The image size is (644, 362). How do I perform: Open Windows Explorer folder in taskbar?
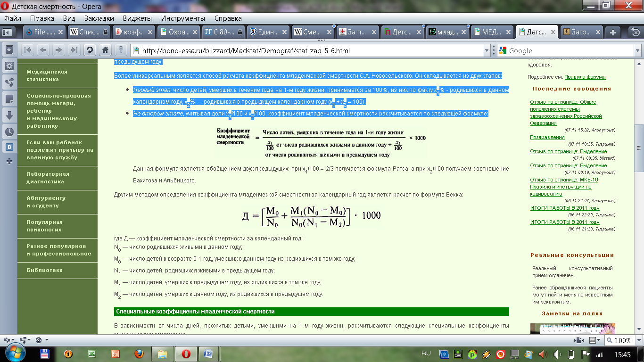(162, 353)
